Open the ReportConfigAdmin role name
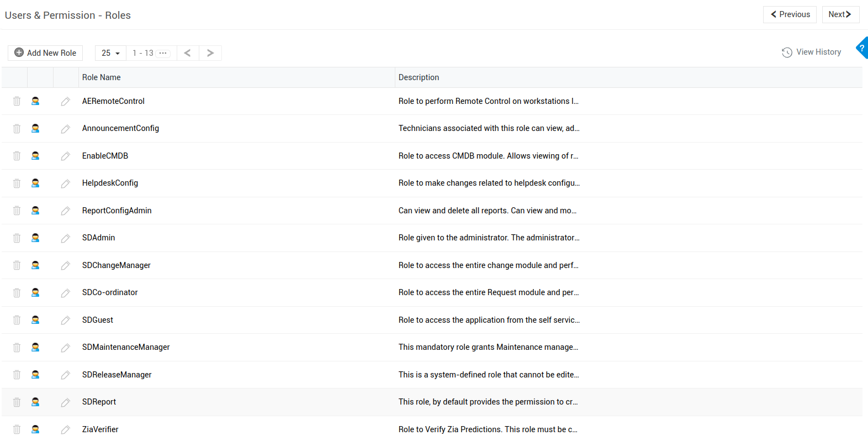868x446 pixels. [117, 211]
